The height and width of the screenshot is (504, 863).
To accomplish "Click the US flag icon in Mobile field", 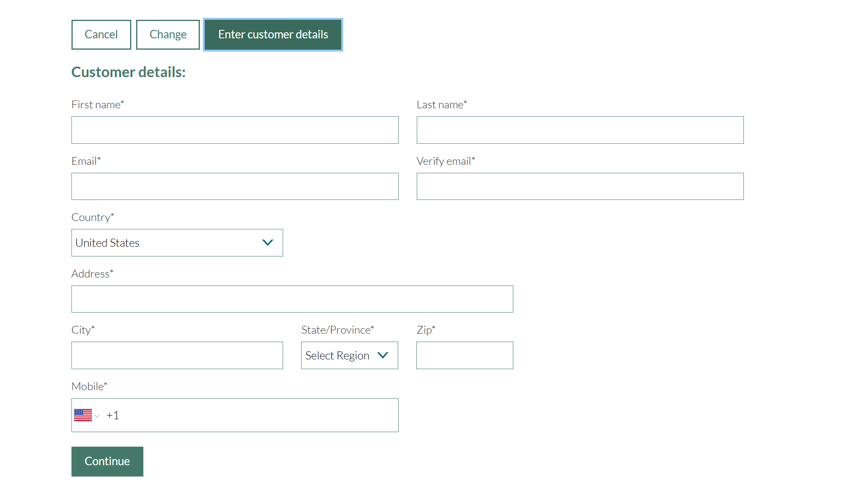I will pos(83,415).
